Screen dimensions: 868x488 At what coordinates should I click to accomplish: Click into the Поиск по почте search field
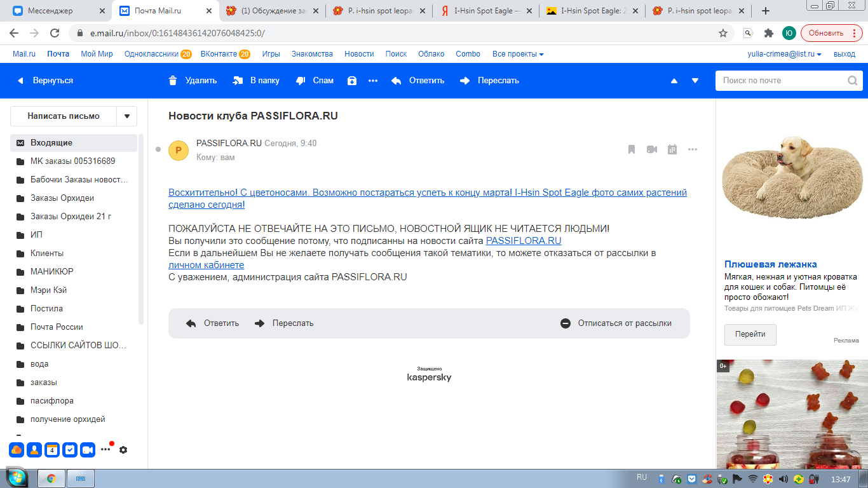click(x=782, y=81)
